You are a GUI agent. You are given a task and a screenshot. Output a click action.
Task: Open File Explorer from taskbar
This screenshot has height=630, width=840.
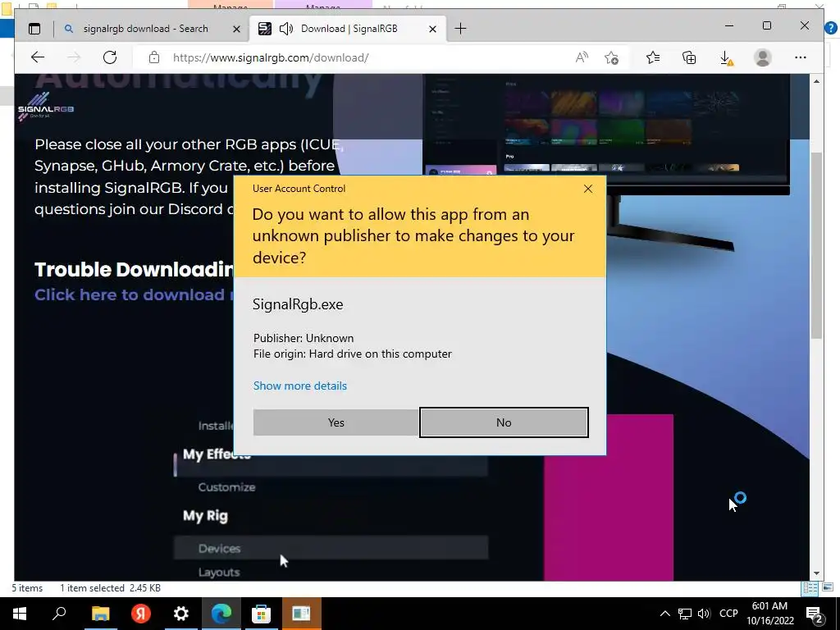(x=100, y=614)
